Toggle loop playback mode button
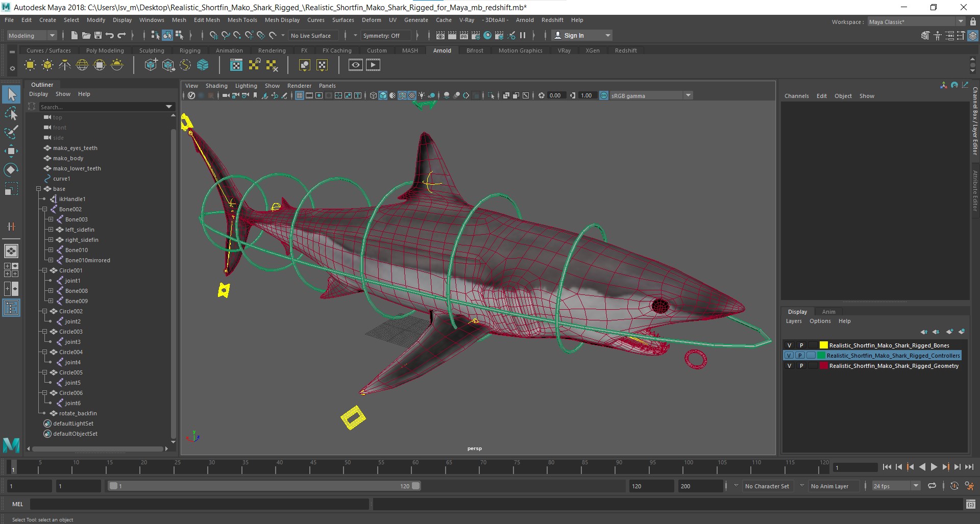Screen dimensions: 980x524 point(932,486)
